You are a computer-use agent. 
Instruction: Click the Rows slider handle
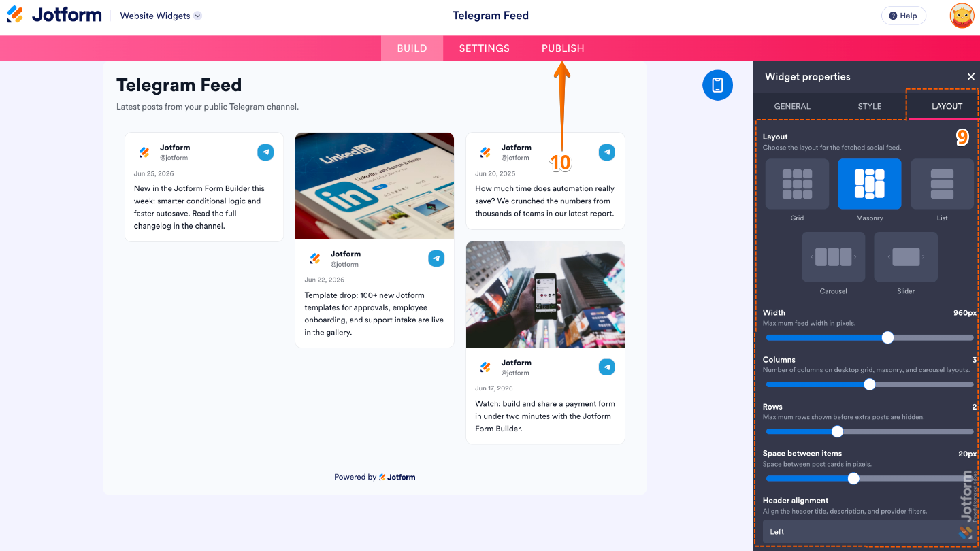(837, 431)
